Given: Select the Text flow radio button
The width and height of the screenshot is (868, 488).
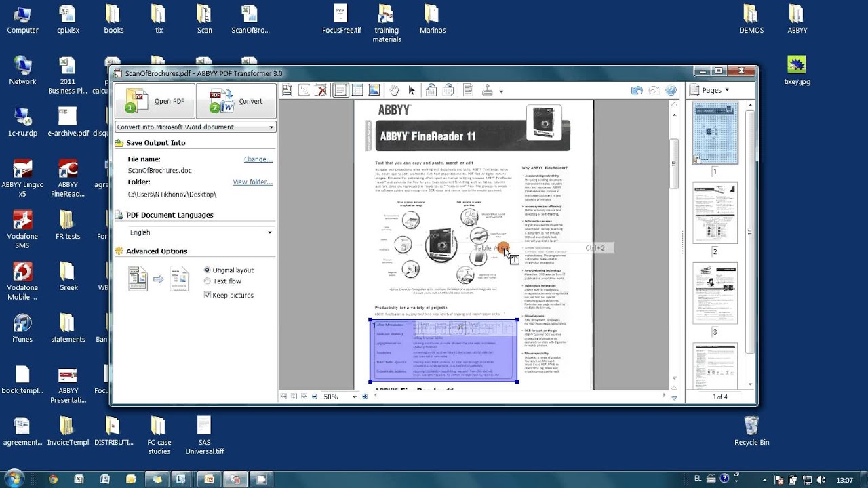Looking at the screenshot, I should click(208, 281).
